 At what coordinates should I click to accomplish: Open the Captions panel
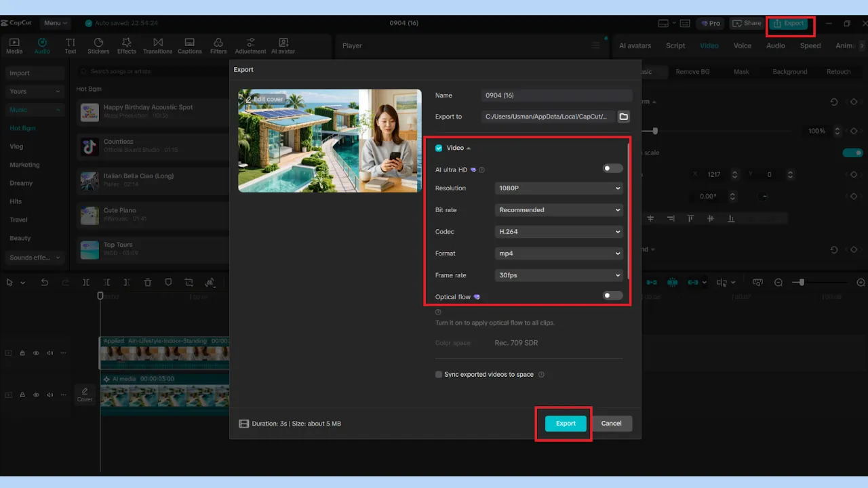(x=189, y=45)
